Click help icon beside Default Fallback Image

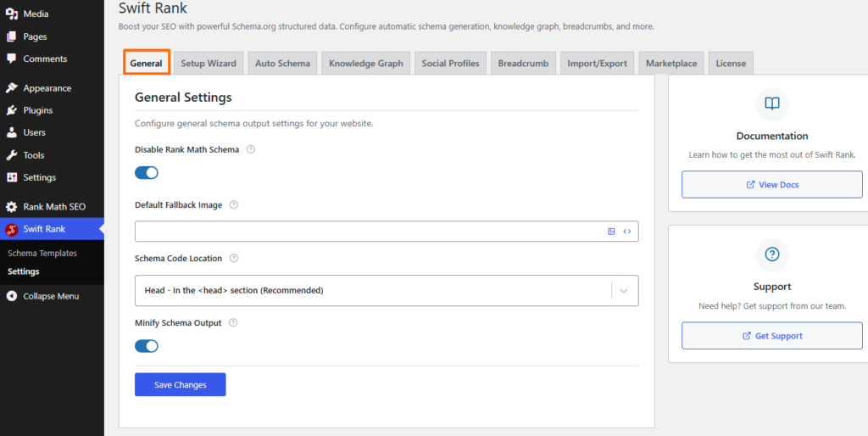click(x=234, y=205)
